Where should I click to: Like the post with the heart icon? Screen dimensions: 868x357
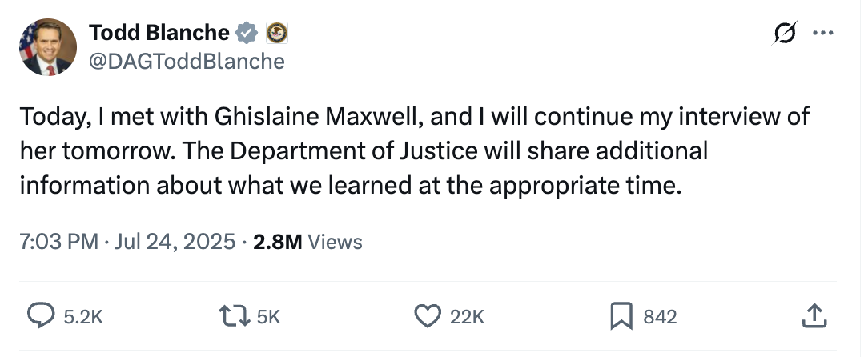pos(427,317)
